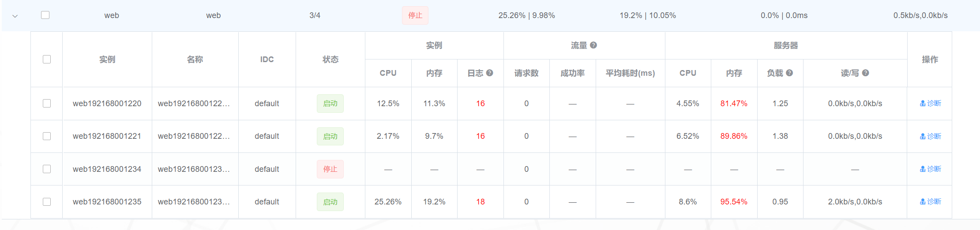Check the web192168001234 row checkbox
980x230 pixels.
[x=47, y=169]
